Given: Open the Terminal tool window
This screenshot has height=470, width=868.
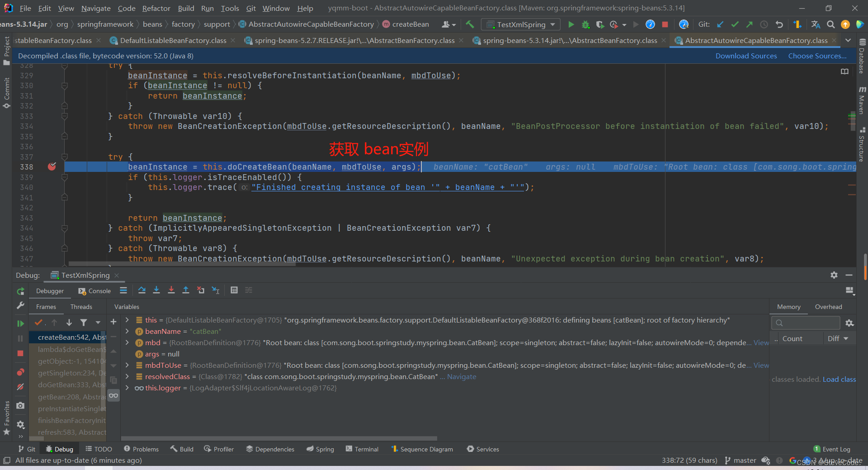Looking at the screenshot, I should click(362, 449).
